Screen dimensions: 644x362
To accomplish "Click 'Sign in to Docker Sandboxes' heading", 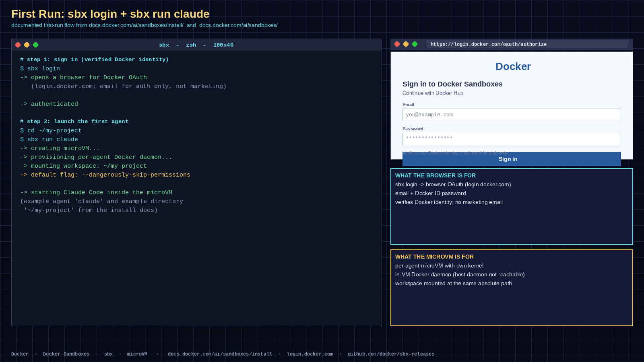I will pos(452,84).
